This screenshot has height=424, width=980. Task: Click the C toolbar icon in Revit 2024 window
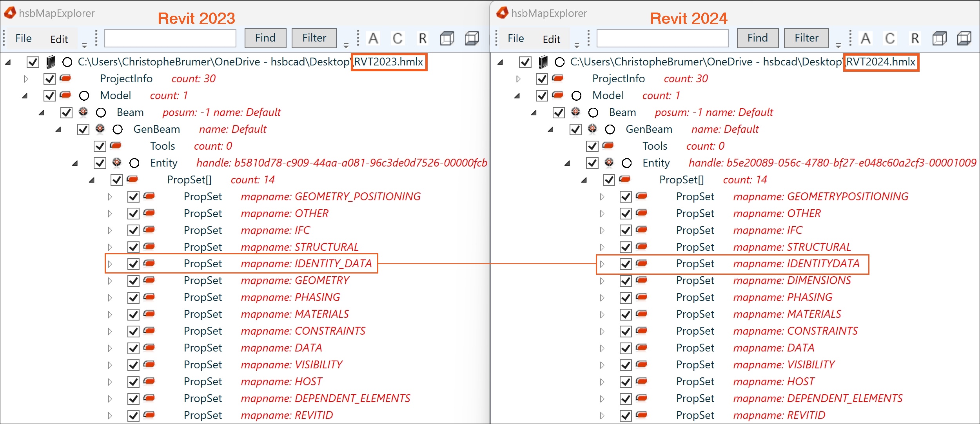pos(890,38)
